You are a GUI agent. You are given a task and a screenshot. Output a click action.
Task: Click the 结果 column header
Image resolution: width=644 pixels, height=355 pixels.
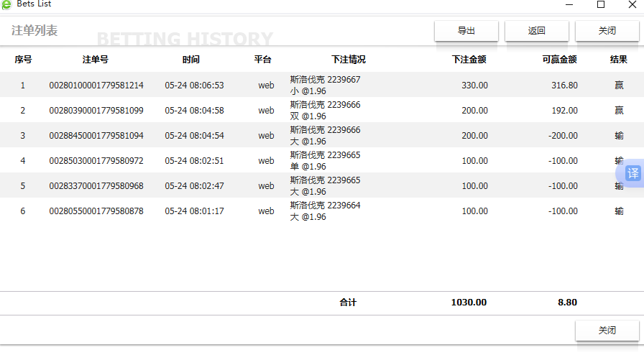click(619, 60)
